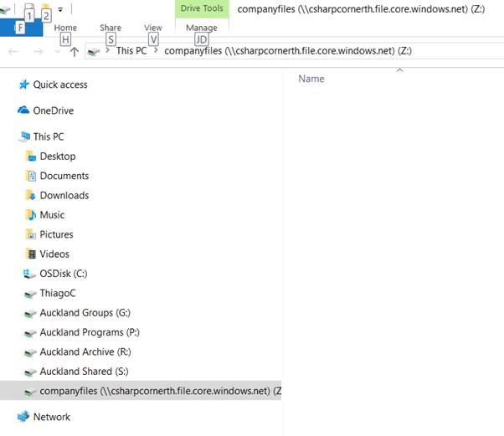The width and height of the screenshot is (504, 436).
Task: Select OneDrive in navigation pane
Action: (54, 110)
